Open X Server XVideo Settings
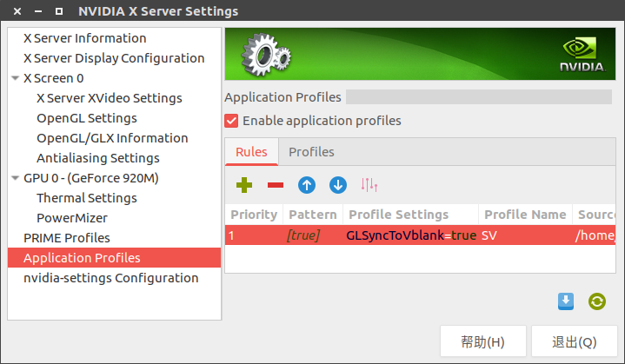This screenshot has width=625, height=364. click(110, 98)
